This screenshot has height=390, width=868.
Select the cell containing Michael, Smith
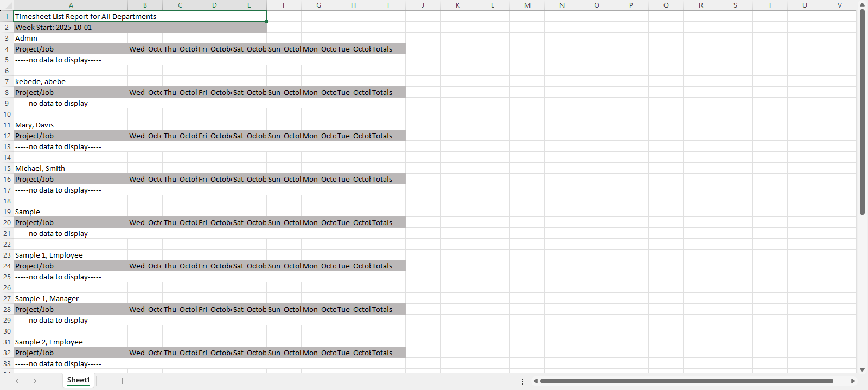pos(71,168)
